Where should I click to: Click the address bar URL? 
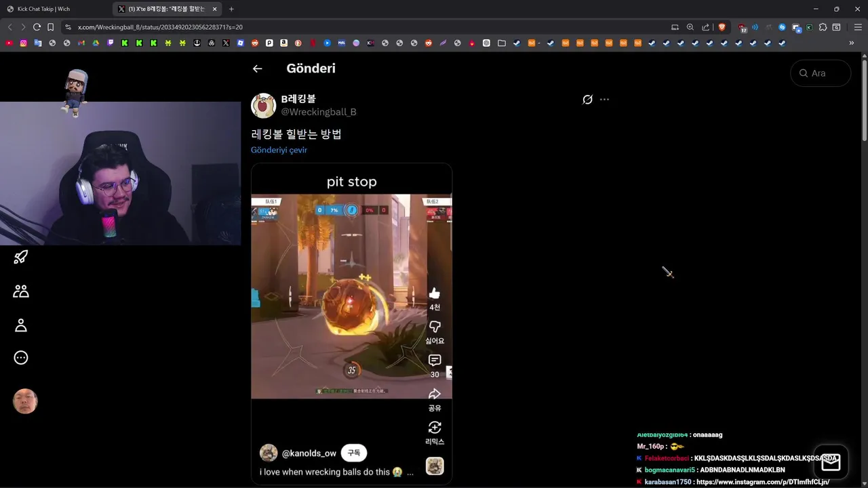click(160, 27)
